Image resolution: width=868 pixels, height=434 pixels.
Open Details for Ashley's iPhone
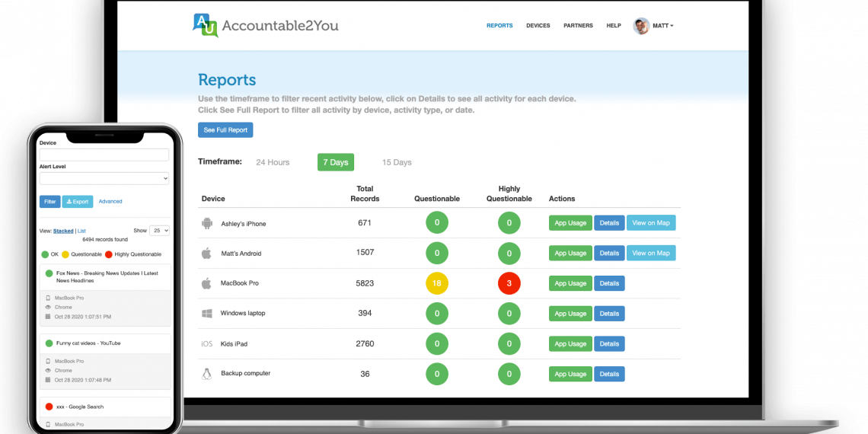click(x=609, y=223)
